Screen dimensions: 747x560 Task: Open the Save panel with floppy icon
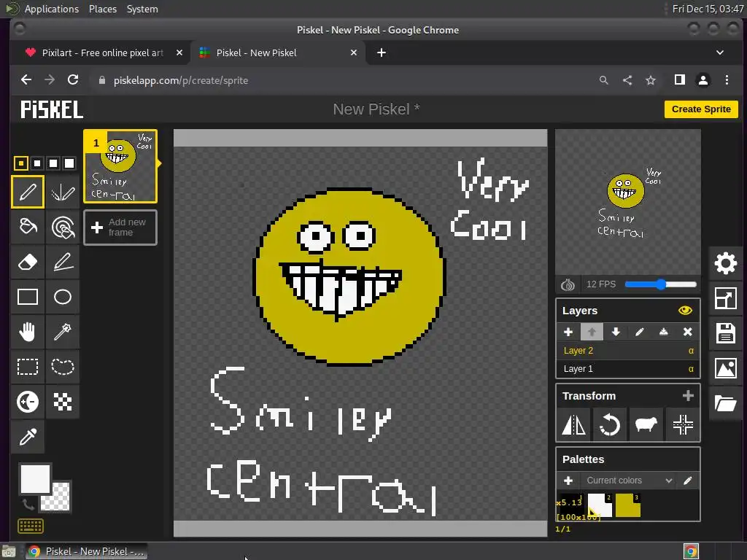click(726, 333)
